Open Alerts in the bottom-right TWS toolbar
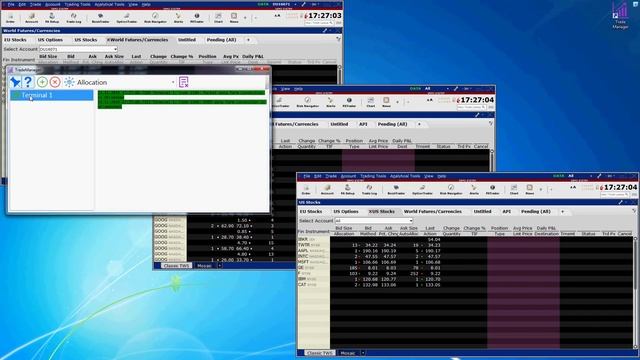Screen dimensions: 640x360 click(x=474, y=190)
